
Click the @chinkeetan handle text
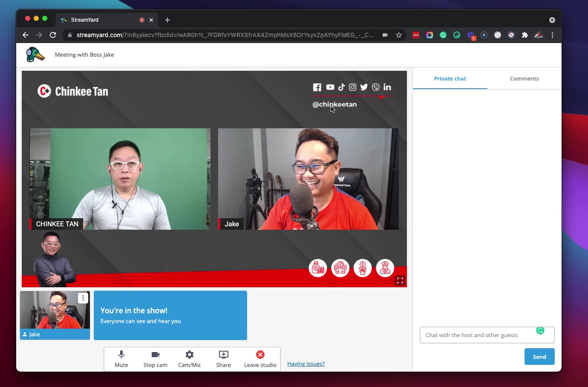[x=334, y=104]
